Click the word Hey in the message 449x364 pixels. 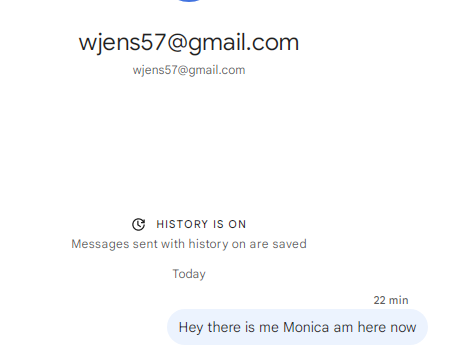(191, 328)
